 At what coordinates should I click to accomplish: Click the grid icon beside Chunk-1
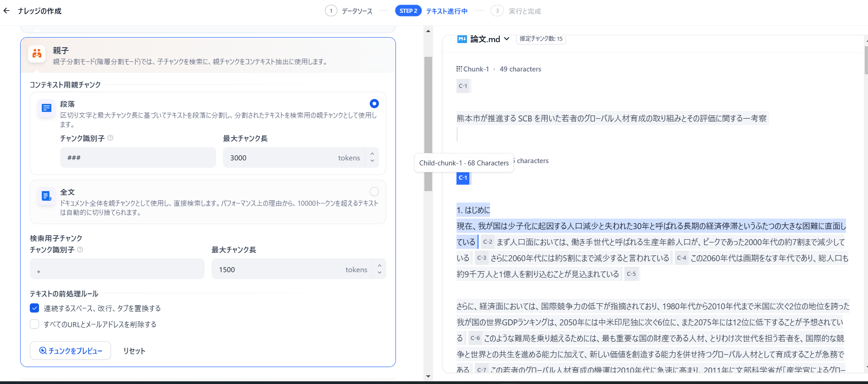(x=459, y=69)
